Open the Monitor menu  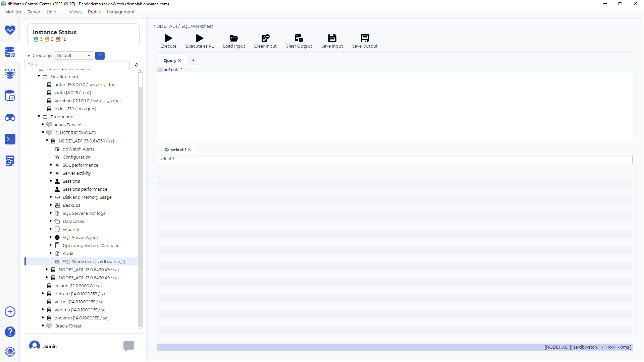[x=13, y=12]
